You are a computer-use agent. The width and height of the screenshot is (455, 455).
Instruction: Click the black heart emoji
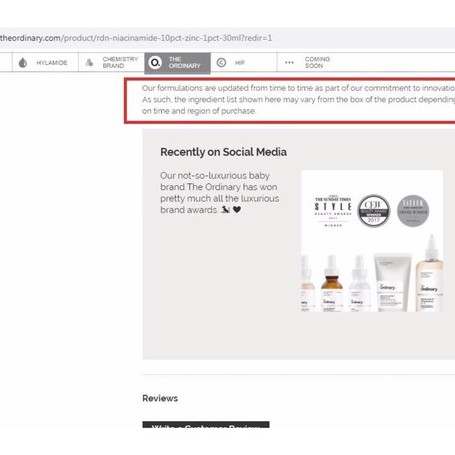point(237,210)
